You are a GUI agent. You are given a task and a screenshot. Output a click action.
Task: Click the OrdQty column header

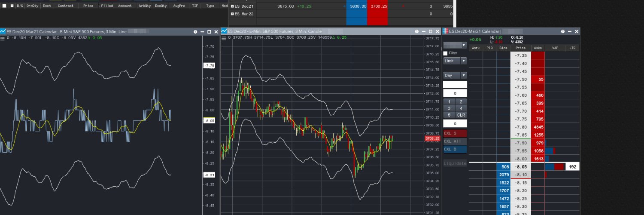(32, 6)
